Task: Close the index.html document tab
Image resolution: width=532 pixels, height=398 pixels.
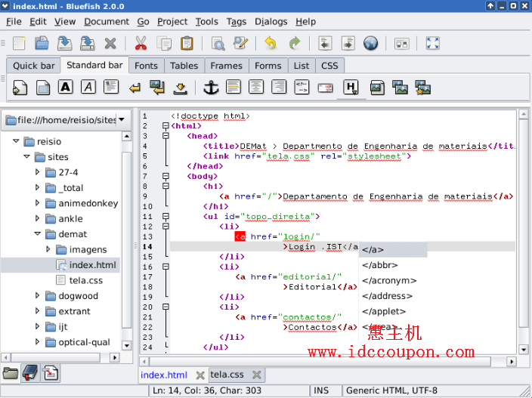Action: click(x=200, y=375)
